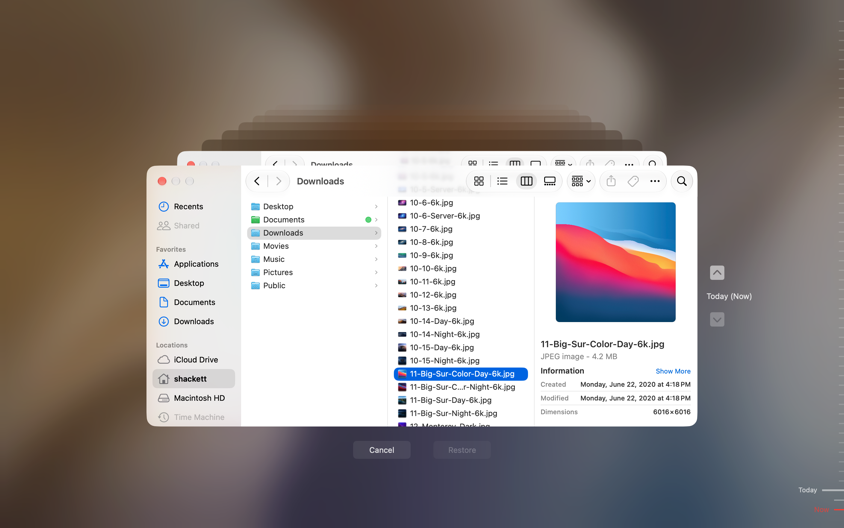844x528 pixels.
Task: Go to later backup with down arrow
Action: click(x=717, y=320)
